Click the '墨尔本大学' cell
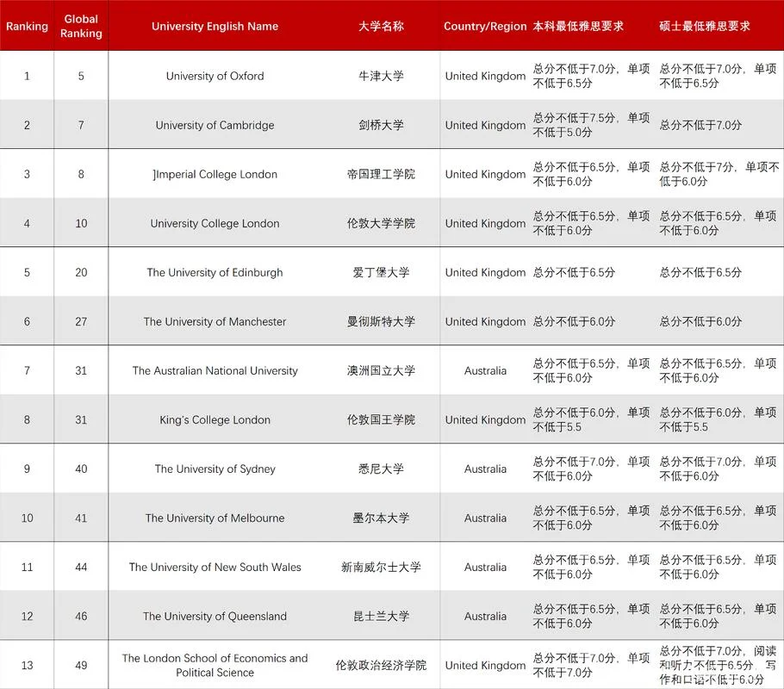 click(381, 518)
